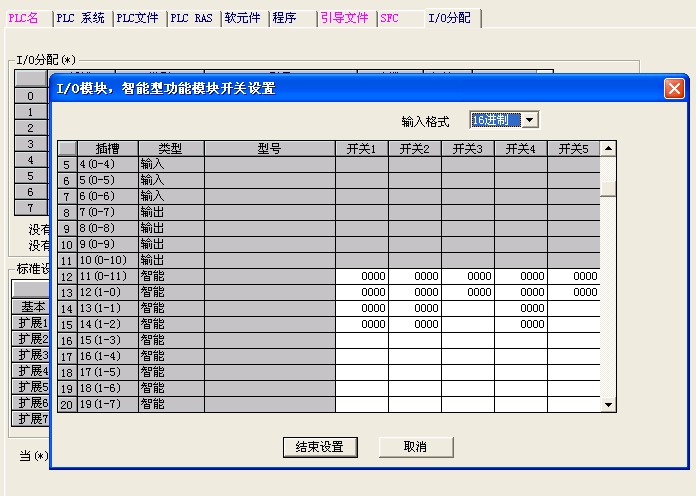Select the 软元件 tab
Image resolution: width=696 pixels, height=496 pixels.
pos(242,18)
